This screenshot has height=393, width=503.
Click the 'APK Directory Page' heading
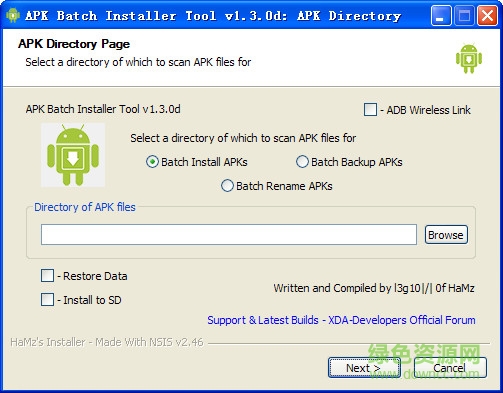(74, 44)
